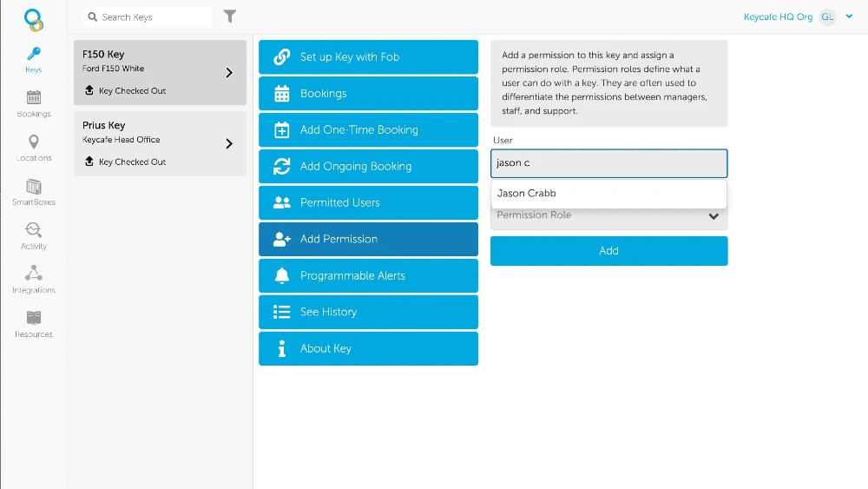Open About Key

pyautogui.click(x=368, y=348)
